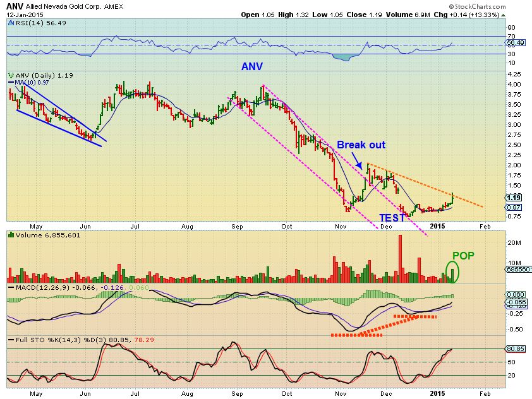Click the 1.19 last-price tag on price axis
Image resolution: width=532 pixels, height=399 pixels.
coord(514,198)
